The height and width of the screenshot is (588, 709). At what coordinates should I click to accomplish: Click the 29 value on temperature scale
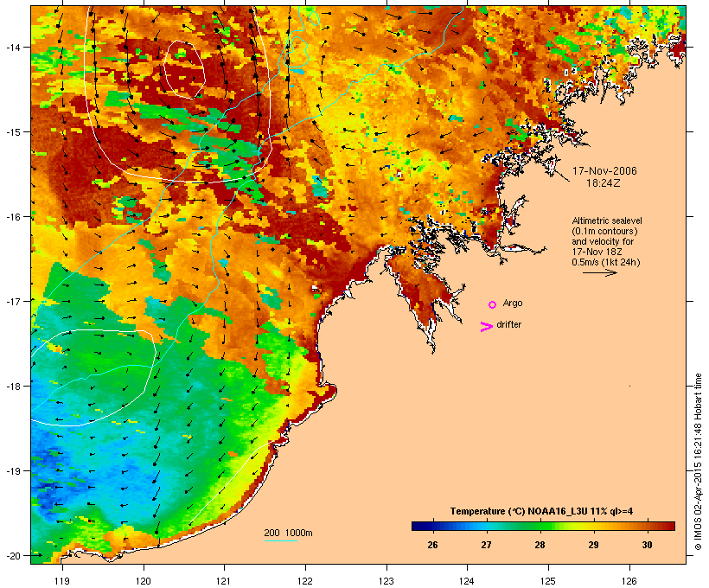[x=594, y=545]
